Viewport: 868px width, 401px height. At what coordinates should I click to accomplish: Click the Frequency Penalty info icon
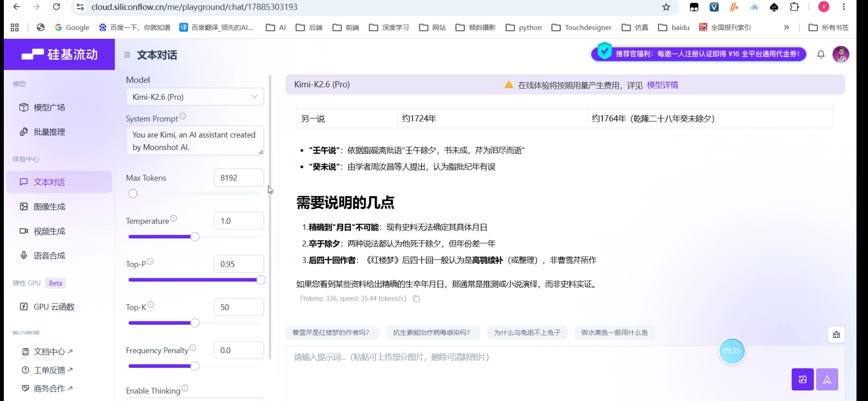click(x=193, y=348)
